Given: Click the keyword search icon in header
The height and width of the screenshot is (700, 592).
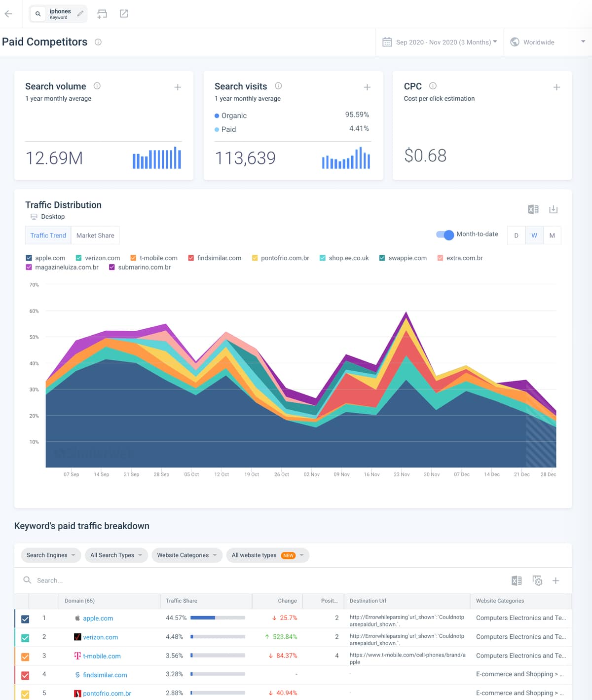Looking at the screenshot, I should 38,14.
